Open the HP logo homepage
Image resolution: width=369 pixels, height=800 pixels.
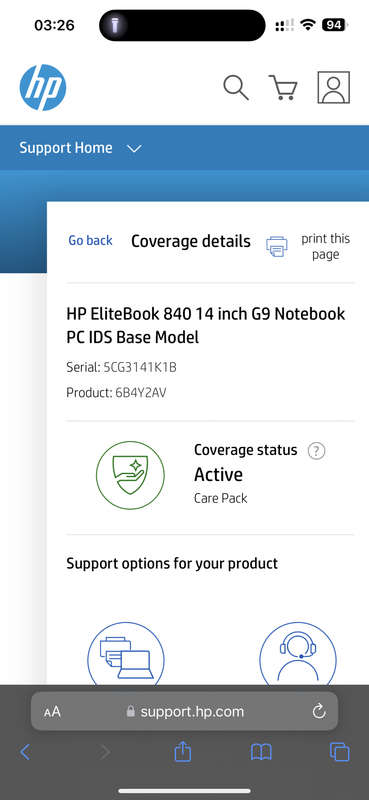(43, 87)
